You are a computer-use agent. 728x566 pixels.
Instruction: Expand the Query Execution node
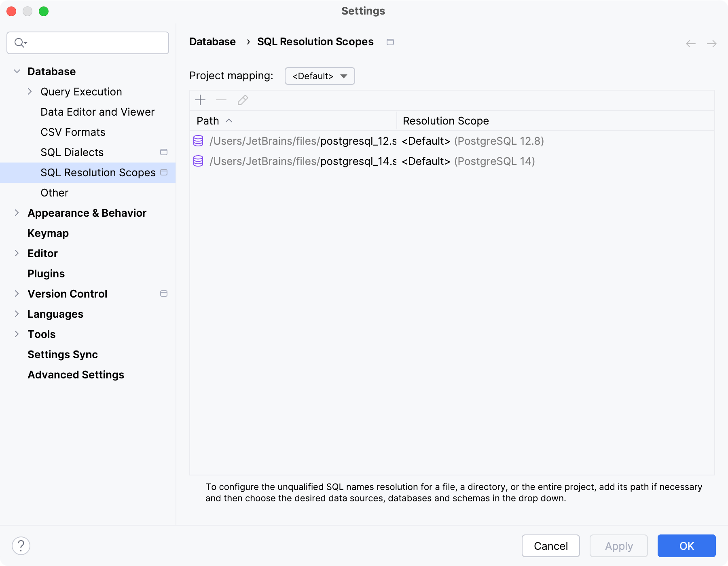30,92
